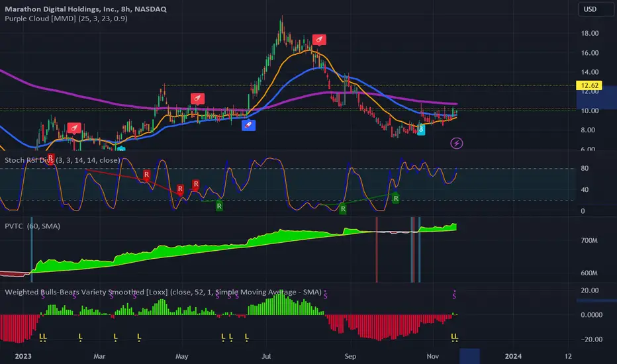
Task: Click the green R label near late May
Action: coord(219,206)
